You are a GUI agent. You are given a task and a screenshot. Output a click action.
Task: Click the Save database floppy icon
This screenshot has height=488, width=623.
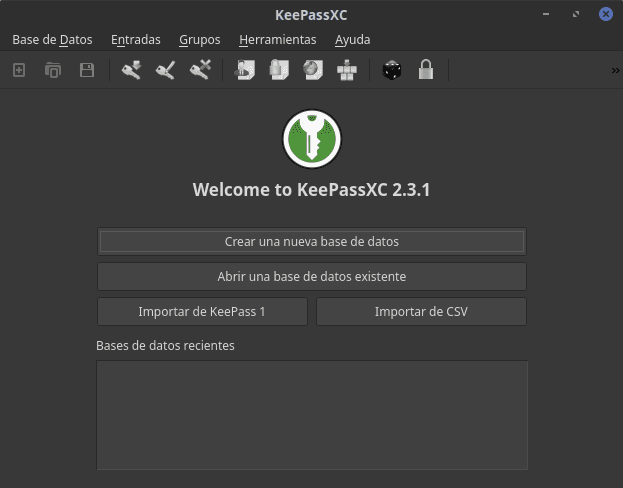[x=87, y=70]
